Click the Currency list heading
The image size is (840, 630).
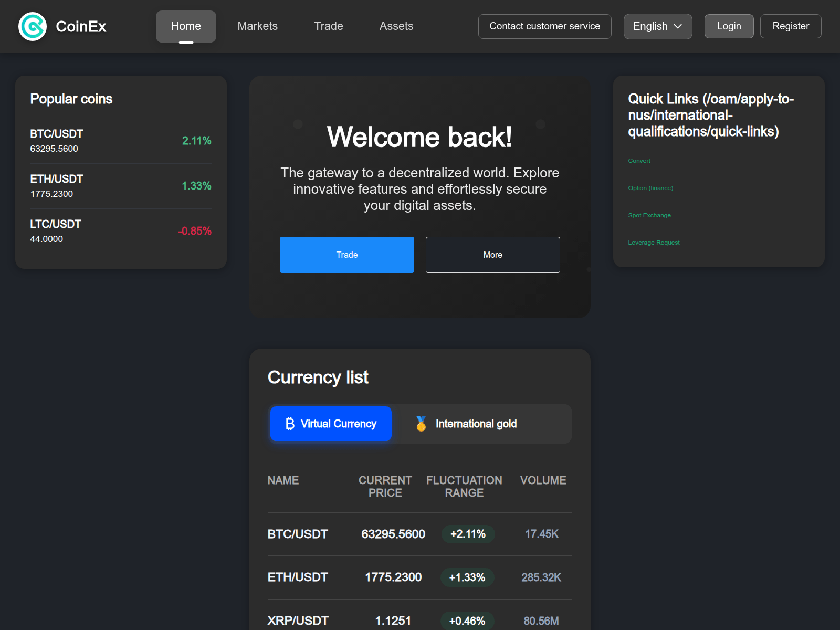tap(318, 377)
